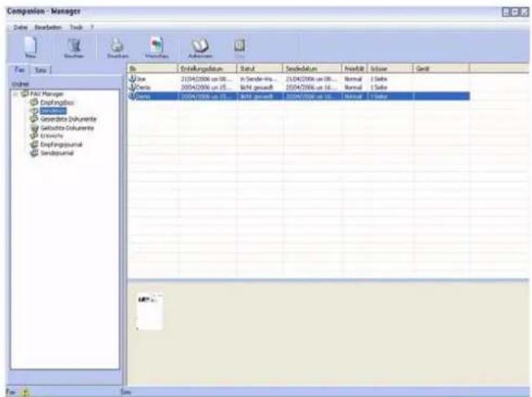Click the Empfangsbox folder icon
The image size is (532, 397).
click(x=34, y=102)
